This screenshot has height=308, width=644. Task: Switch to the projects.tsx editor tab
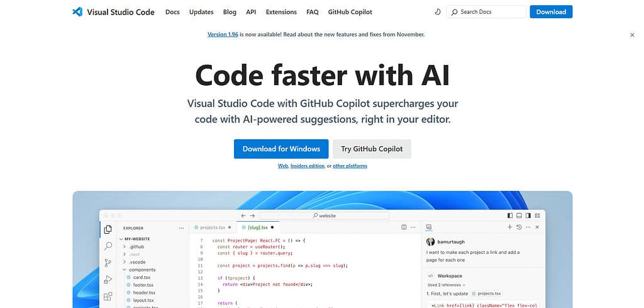[213, 227]
